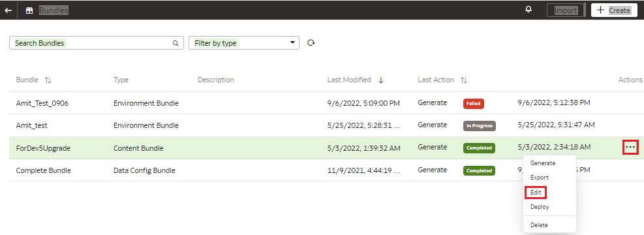Choose Deploy from the actions menu

540,207
